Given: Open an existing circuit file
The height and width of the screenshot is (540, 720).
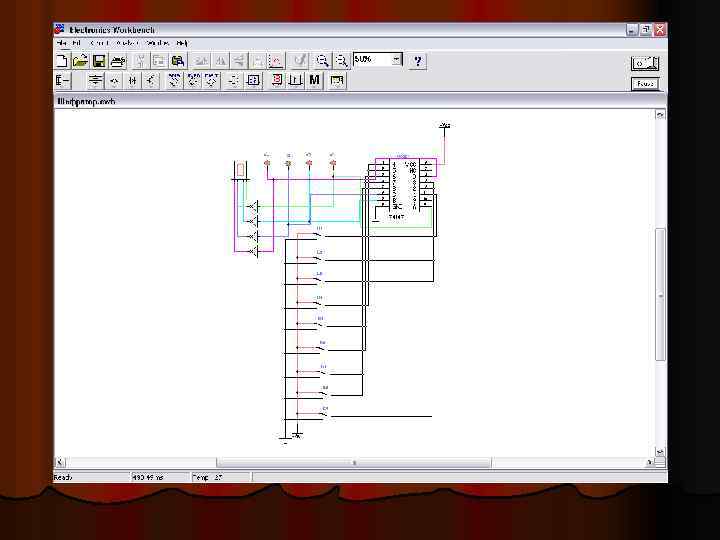Looking at the screenshot, I should pyautogui.click(x=80, y=61).
